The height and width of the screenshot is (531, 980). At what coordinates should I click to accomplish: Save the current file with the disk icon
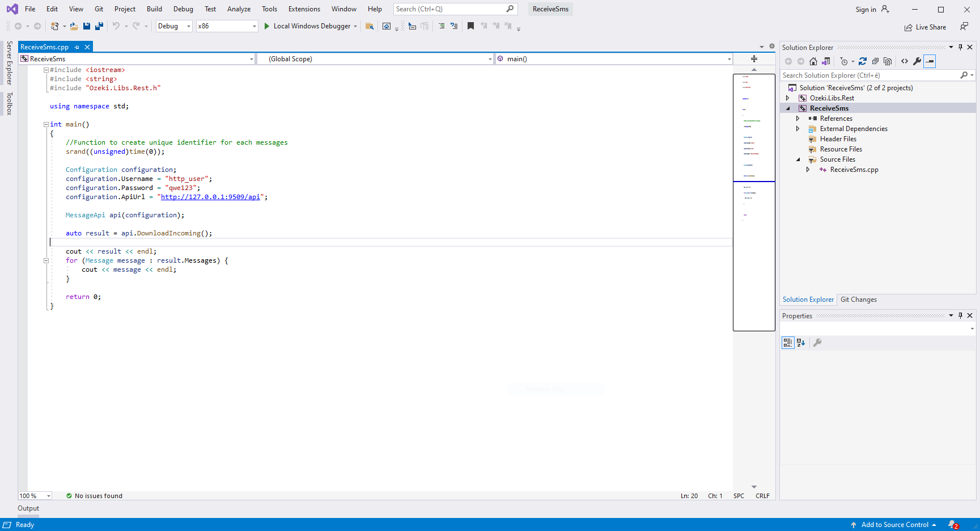coord(87,26)
